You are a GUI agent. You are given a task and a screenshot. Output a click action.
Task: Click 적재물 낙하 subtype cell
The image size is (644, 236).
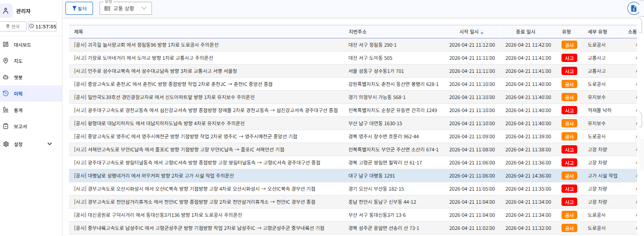pos(599,110)
